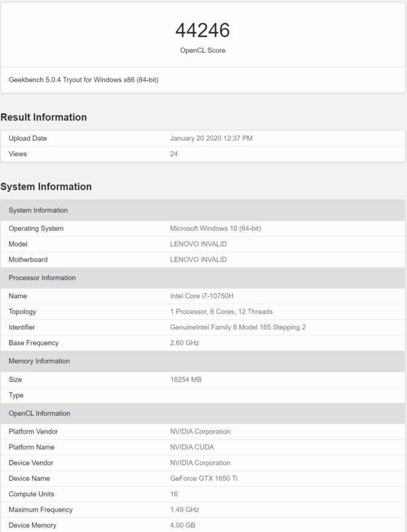This screenshot has width=407, height=532.
Task: Select the Maximum Frequency value 1.49 GHz
Action: [x=184, y=510]
